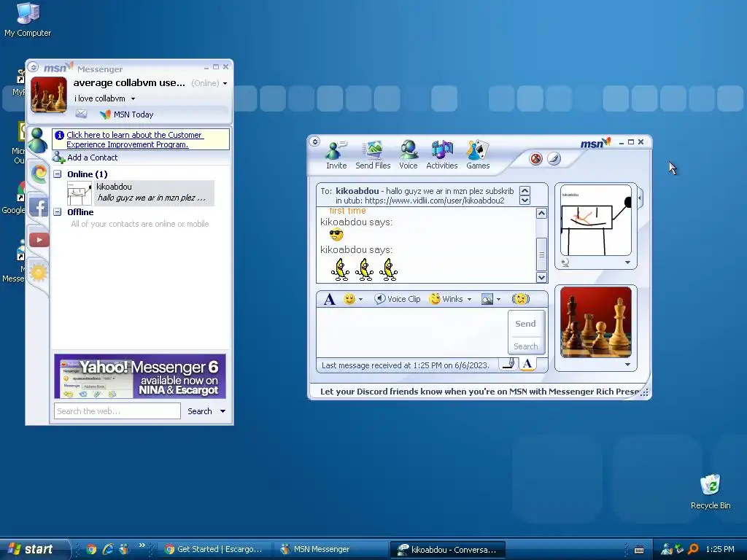Open the Chrome tab in Messenger sidebar
The width and height of the screenshot is (747, 560).
38,173
